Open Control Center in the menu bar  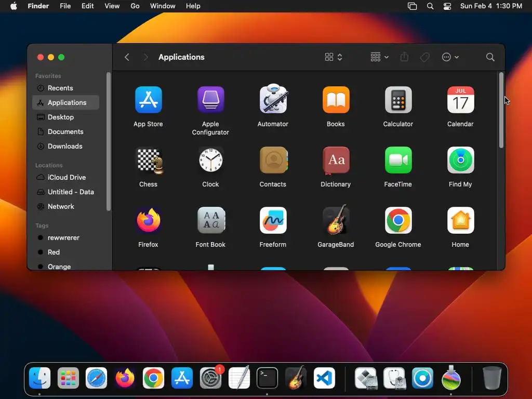click(447, 6)
